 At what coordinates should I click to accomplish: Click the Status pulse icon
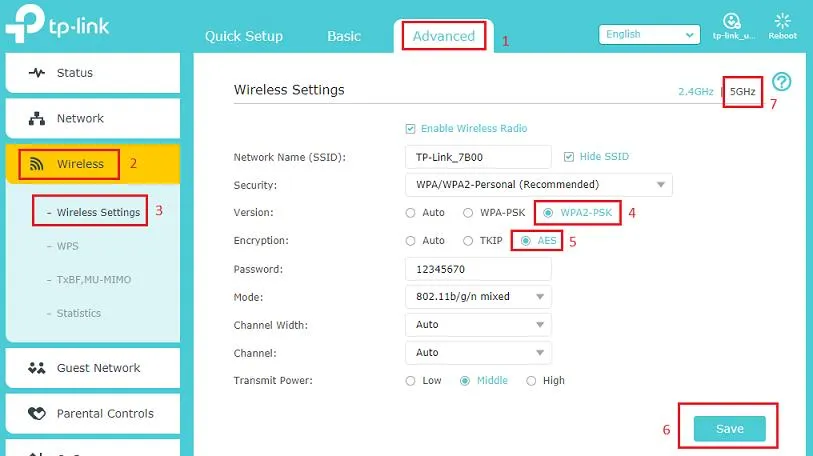(37, 73)
